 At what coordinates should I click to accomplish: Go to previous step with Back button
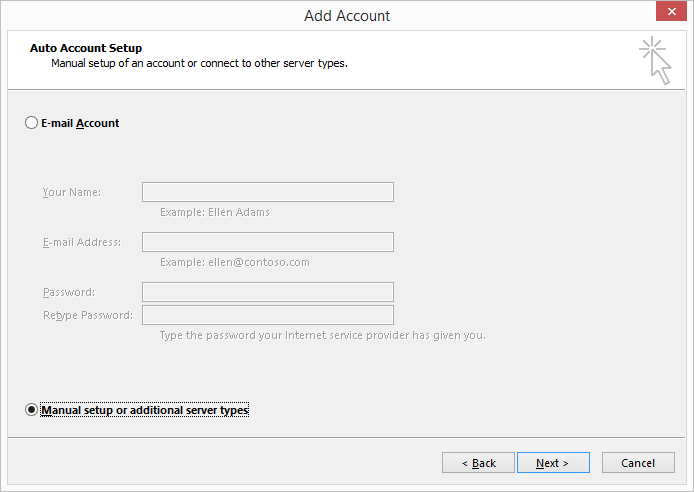pos(478,463)
